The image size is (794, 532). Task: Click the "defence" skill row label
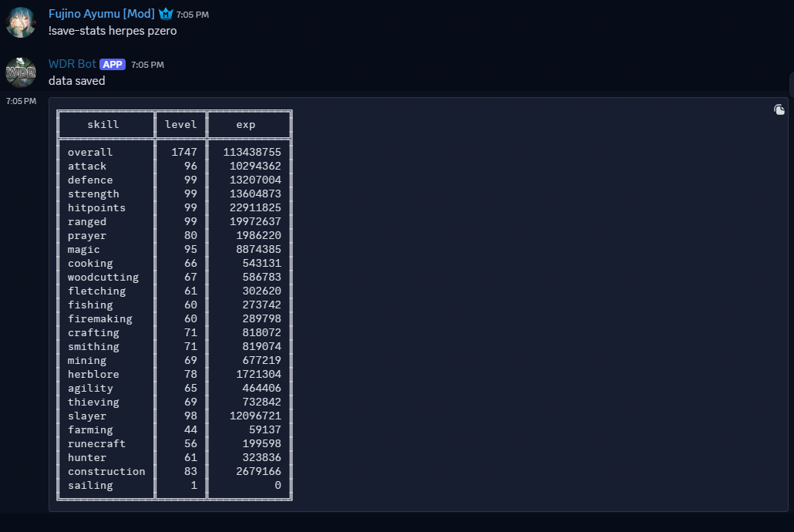pyautogui.click(x=90, y=180)
